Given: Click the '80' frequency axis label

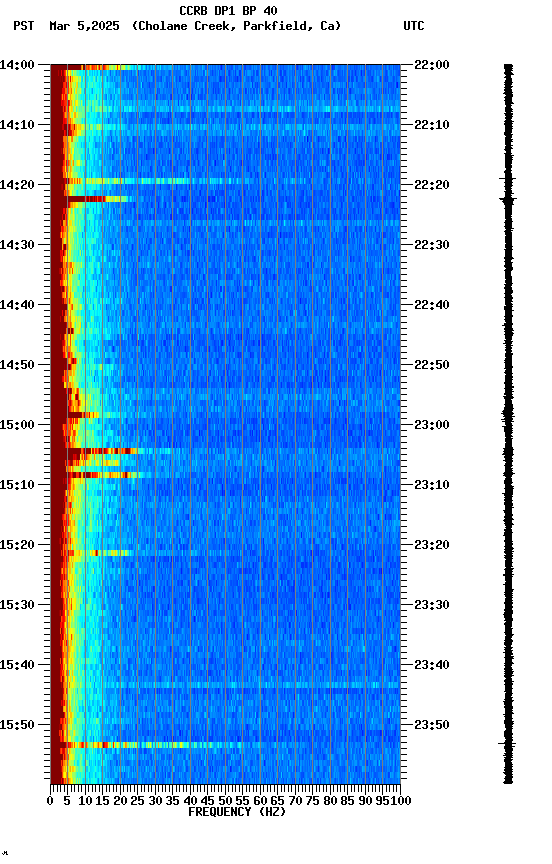Looking at the screenshot, I should (330, 802).
